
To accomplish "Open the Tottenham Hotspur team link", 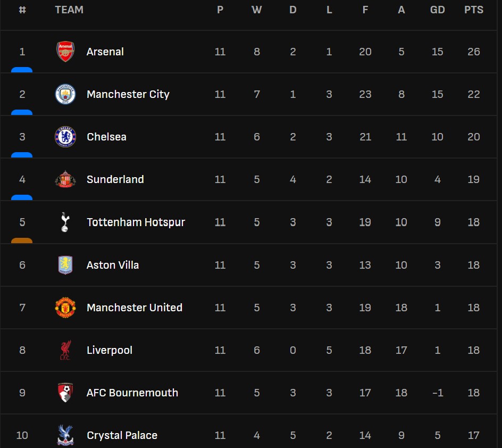I will coord(136,222).
